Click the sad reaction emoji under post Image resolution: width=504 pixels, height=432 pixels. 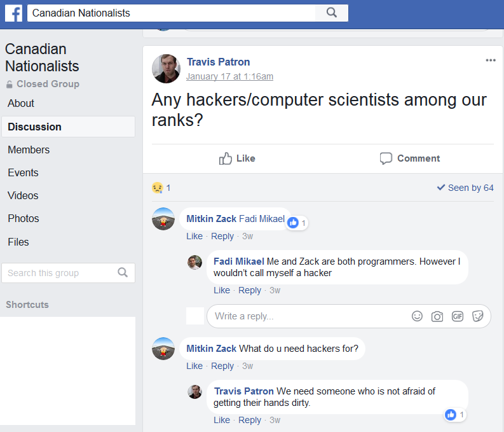pos(157,188)
